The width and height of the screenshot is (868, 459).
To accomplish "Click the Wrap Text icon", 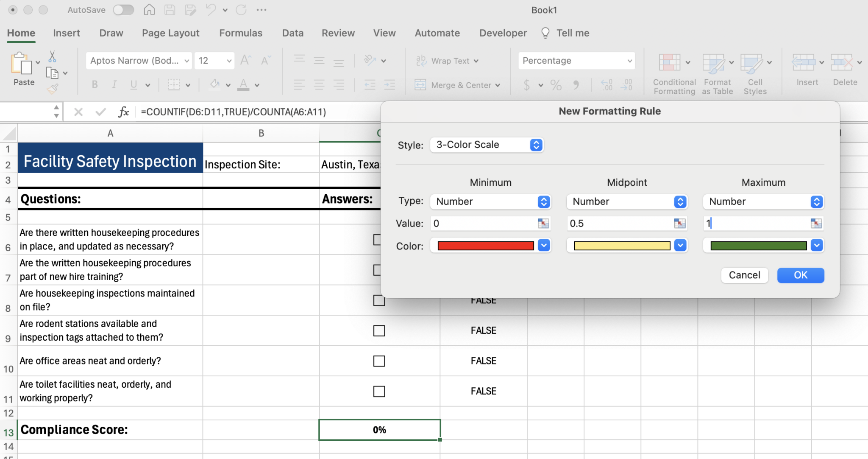I will point(421,61).
